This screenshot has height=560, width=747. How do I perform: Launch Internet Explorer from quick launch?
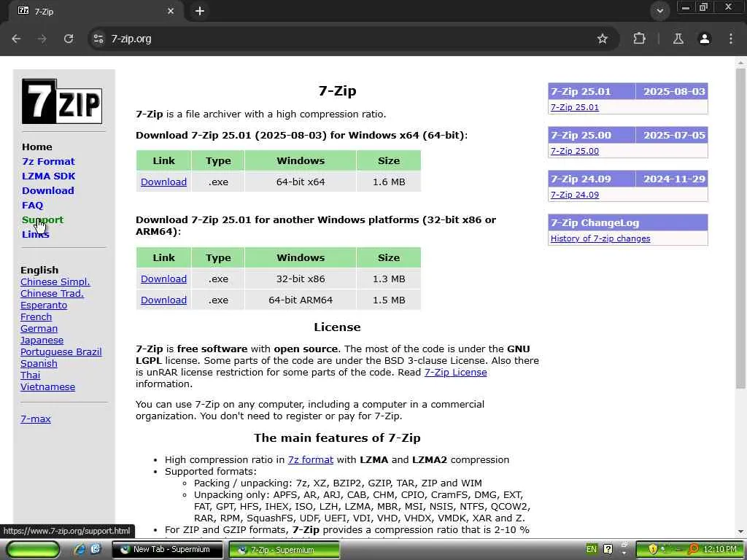pyautogui.click(x=80, y=549)
